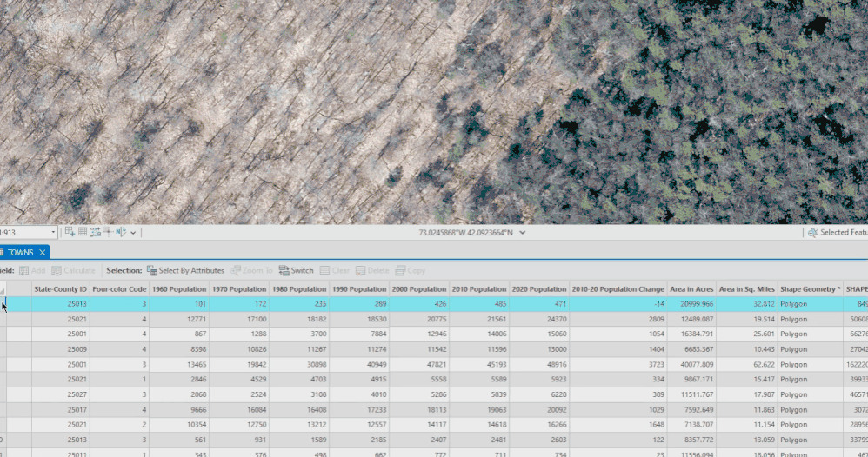Click the inference crosshair icon in the status bar
868x457 pixels.
[x=108, y=232]
